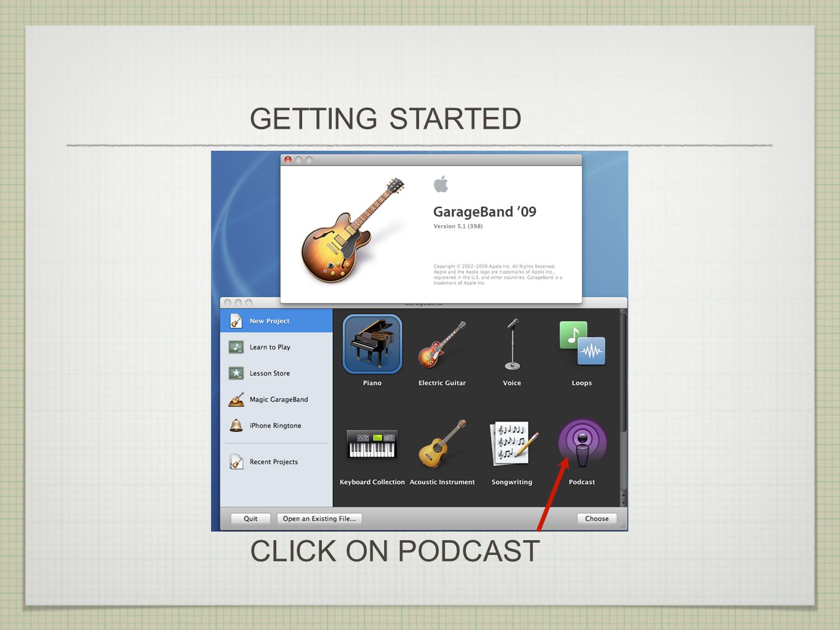Click the Electric Guitar label text
The height and width of the screenshot is (630, 840).
442,383
